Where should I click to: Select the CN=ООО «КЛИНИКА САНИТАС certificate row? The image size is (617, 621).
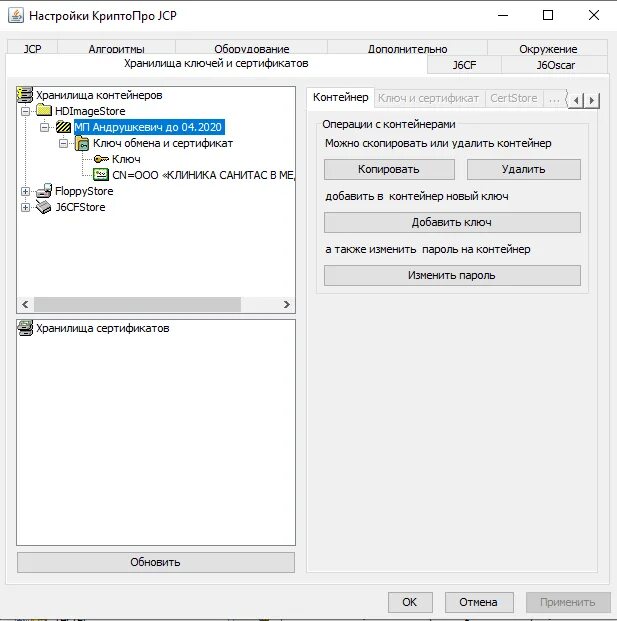(x=203, y=175)
